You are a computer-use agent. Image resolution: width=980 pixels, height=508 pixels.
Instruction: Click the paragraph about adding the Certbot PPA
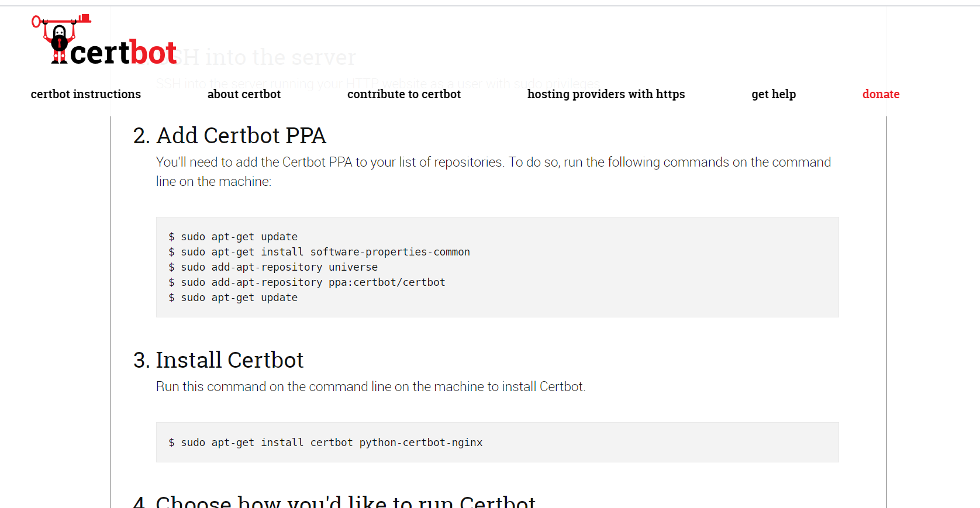click(494, 172)
